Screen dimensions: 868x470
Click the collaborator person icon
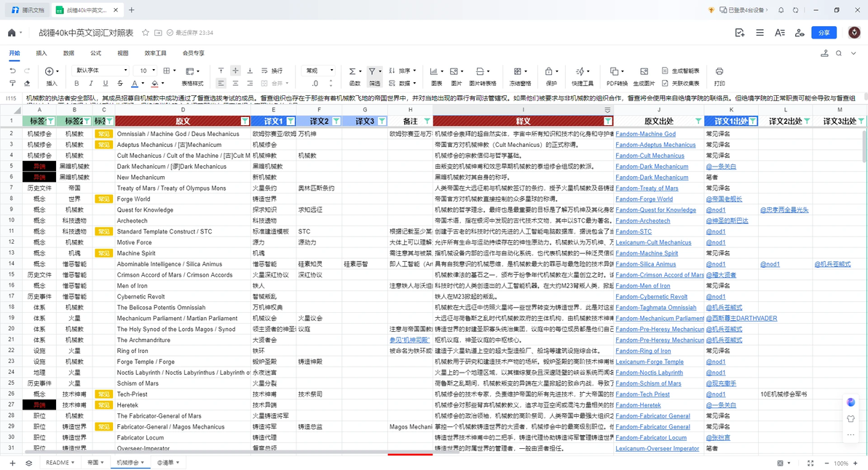[800, 33]
